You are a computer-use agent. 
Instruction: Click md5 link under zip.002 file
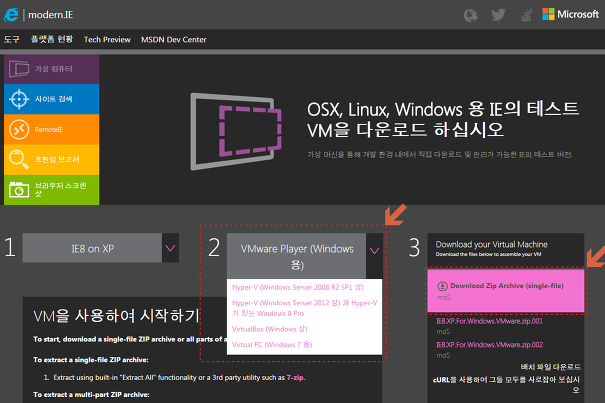coord(443,355)
